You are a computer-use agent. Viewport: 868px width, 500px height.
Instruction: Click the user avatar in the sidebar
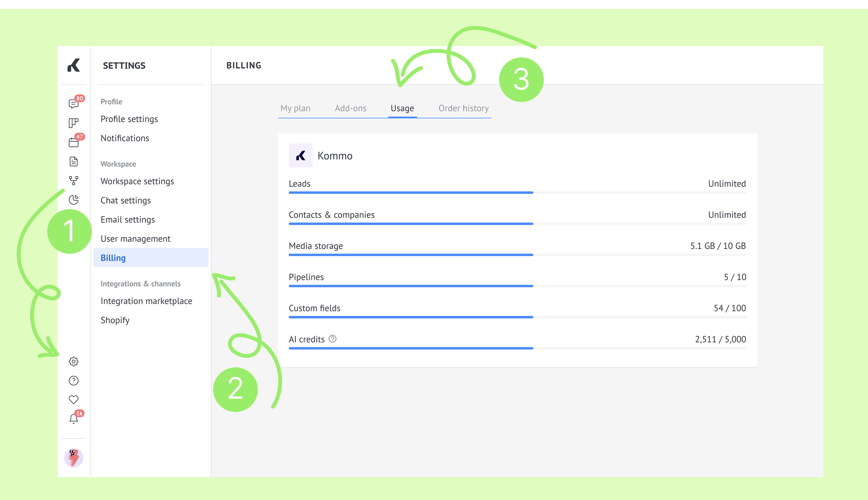(x=73, y=458)
